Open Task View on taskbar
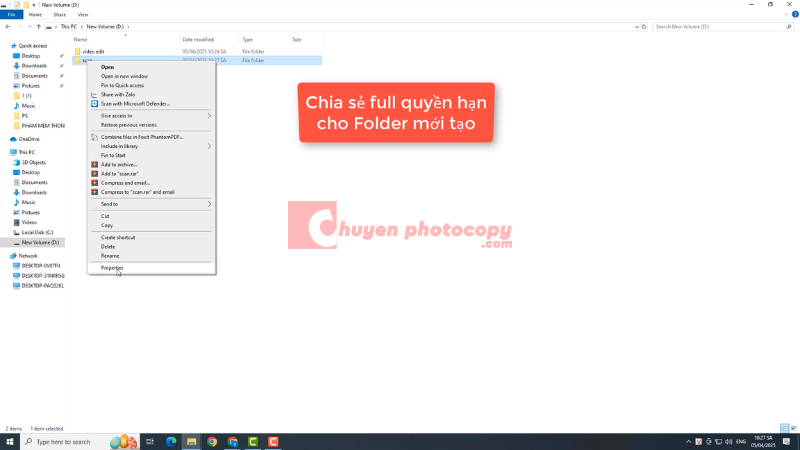 pyautogui.click(x=150, y=442)
